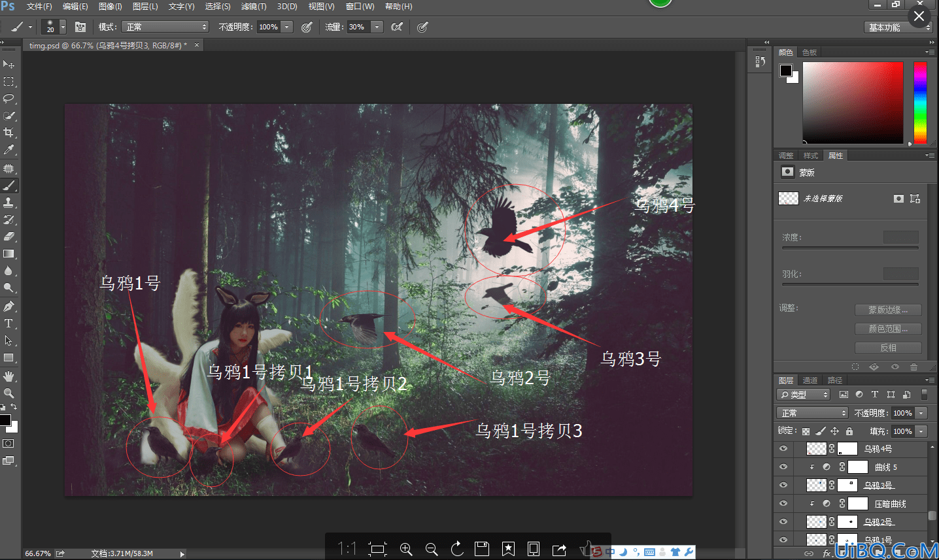The height and width of the screenshot is (560, 939).
Task: Select the Hand tool
Action: 9,376
